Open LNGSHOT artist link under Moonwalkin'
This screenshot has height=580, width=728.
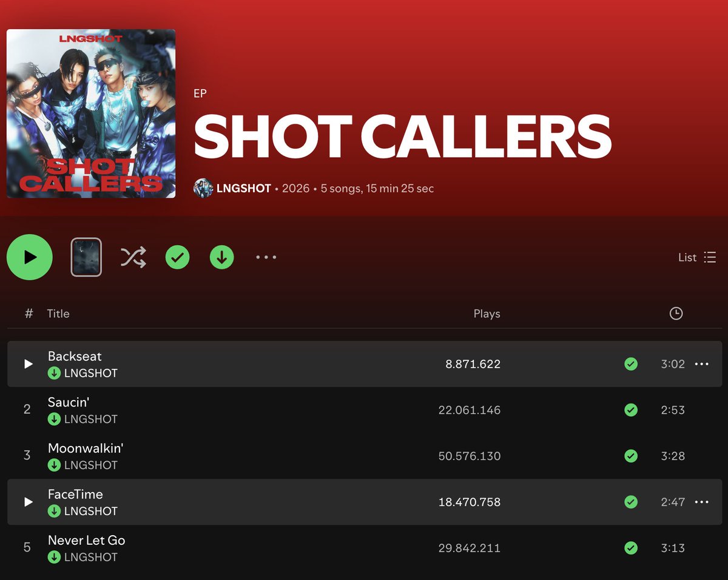[x=91, y=465]
